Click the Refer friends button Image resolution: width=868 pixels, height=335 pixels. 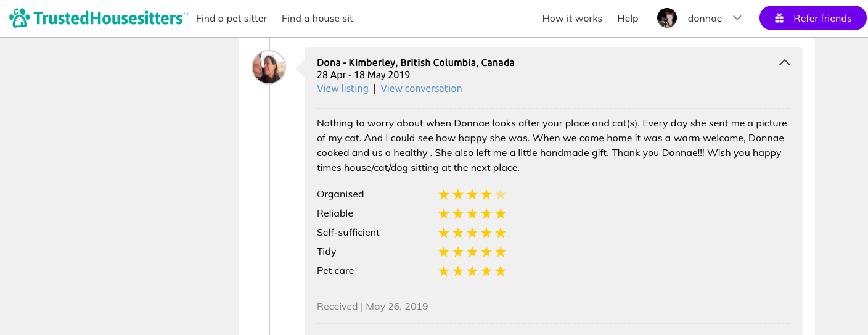click(813, 19)
